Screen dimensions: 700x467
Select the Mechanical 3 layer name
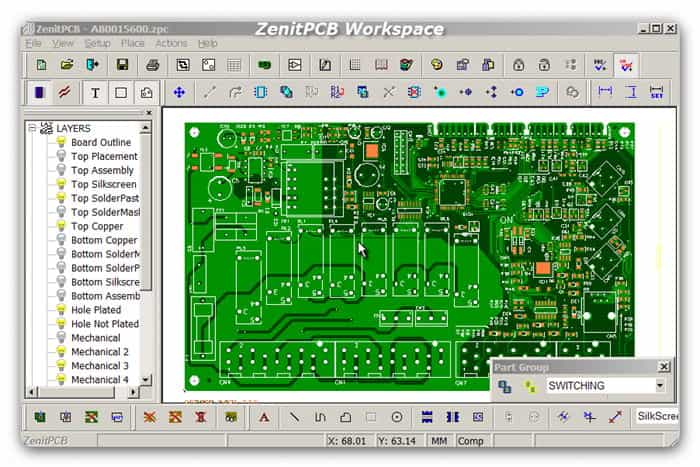100,365
